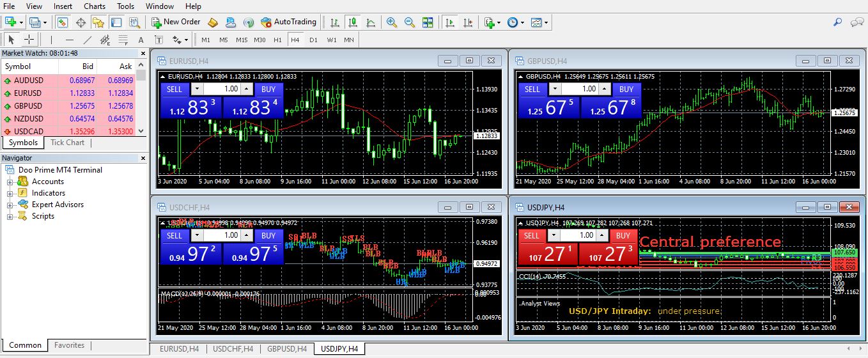Expand the Accounts tree node
This screenshot has height=358, width=868.
tap(10, 182)
